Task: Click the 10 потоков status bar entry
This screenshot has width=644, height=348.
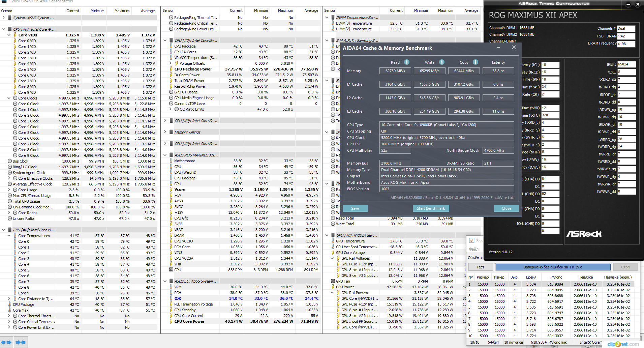Action: 514,342
